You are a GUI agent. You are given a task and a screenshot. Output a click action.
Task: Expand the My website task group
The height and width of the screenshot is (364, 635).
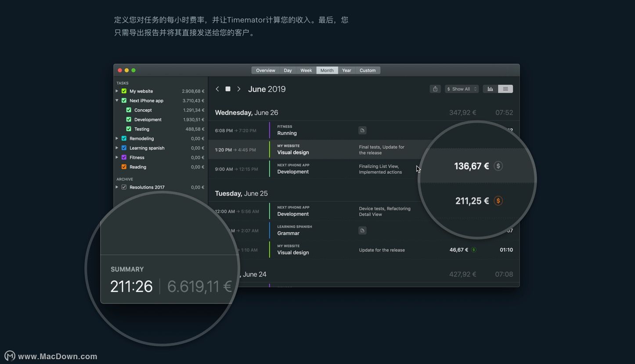coord(117,91)
